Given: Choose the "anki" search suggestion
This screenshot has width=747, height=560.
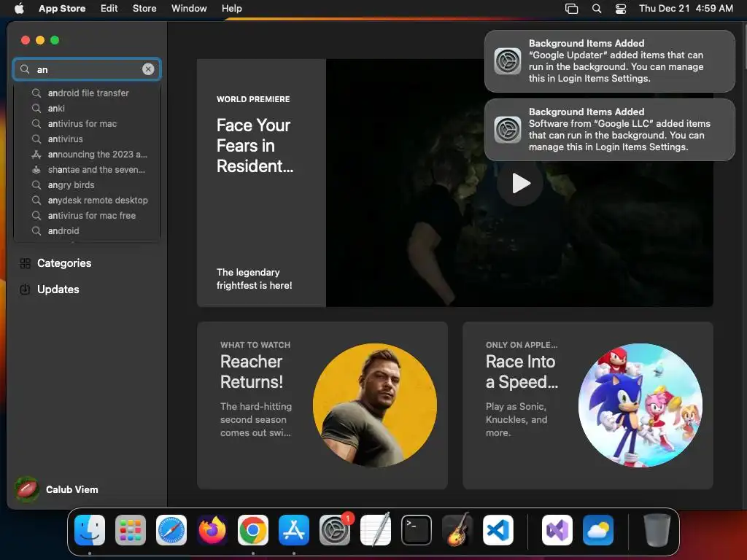Looking at the screenshot, I should 87,108.
